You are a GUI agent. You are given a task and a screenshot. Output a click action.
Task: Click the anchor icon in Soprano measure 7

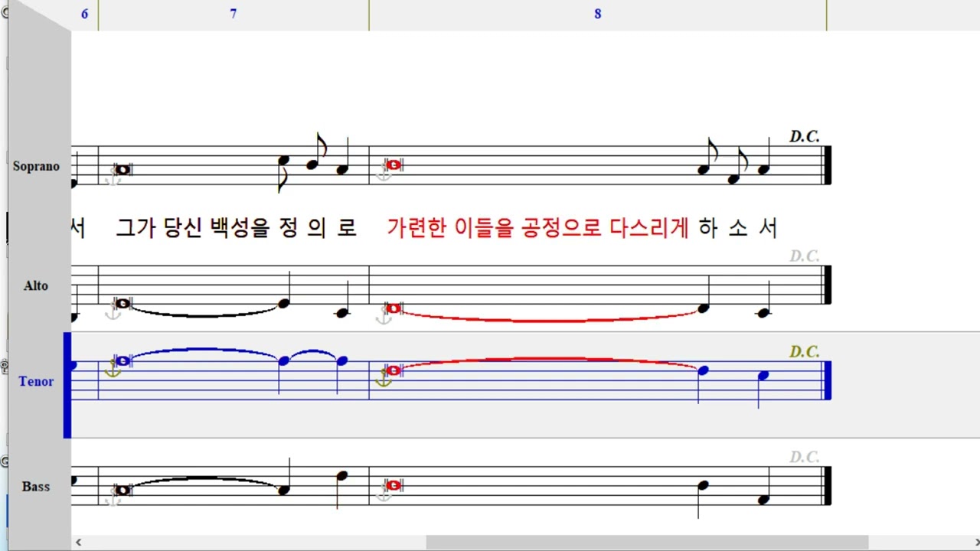point(112,179)
